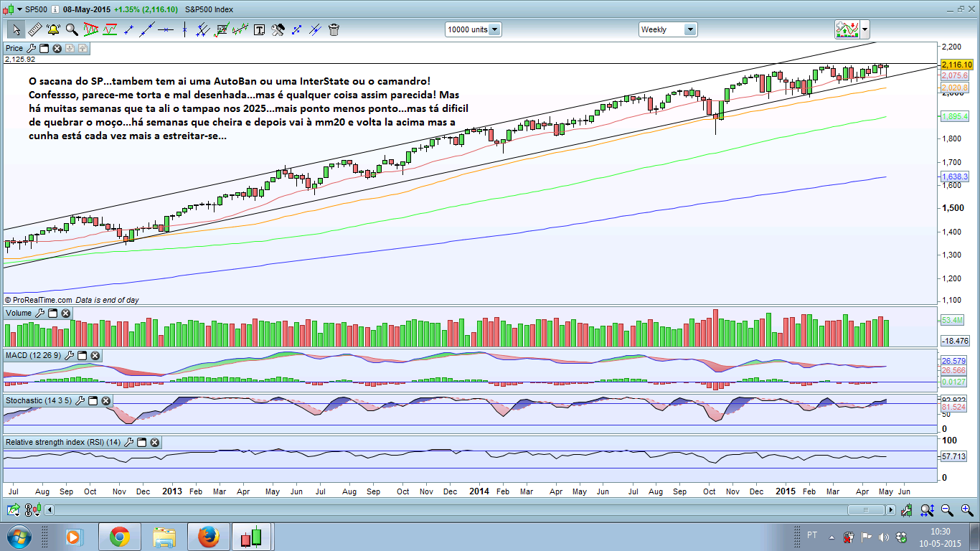Open Stochastic panel wrench settings
This screenshot has width=980, height=551.
click(80, 400)
